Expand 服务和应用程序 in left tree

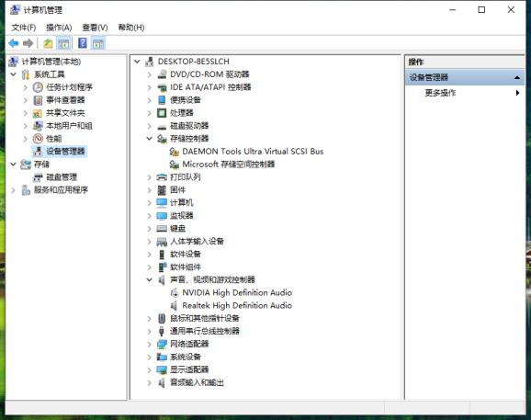(x=14, y=190)
